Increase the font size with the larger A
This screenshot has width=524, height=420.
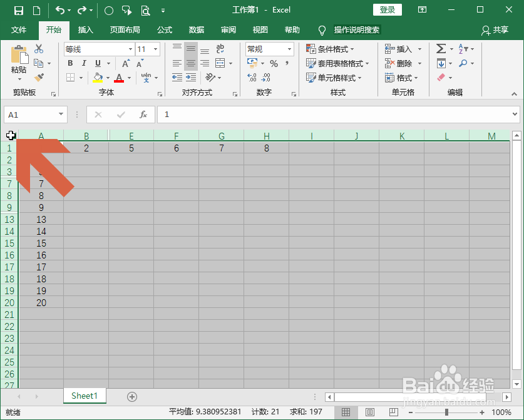126,63
